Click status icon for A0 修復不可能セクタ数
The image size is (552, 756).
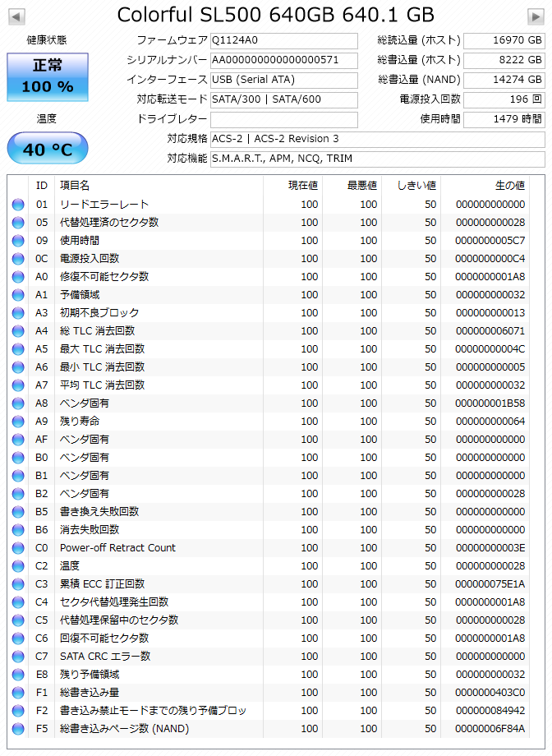coord(18,277)
